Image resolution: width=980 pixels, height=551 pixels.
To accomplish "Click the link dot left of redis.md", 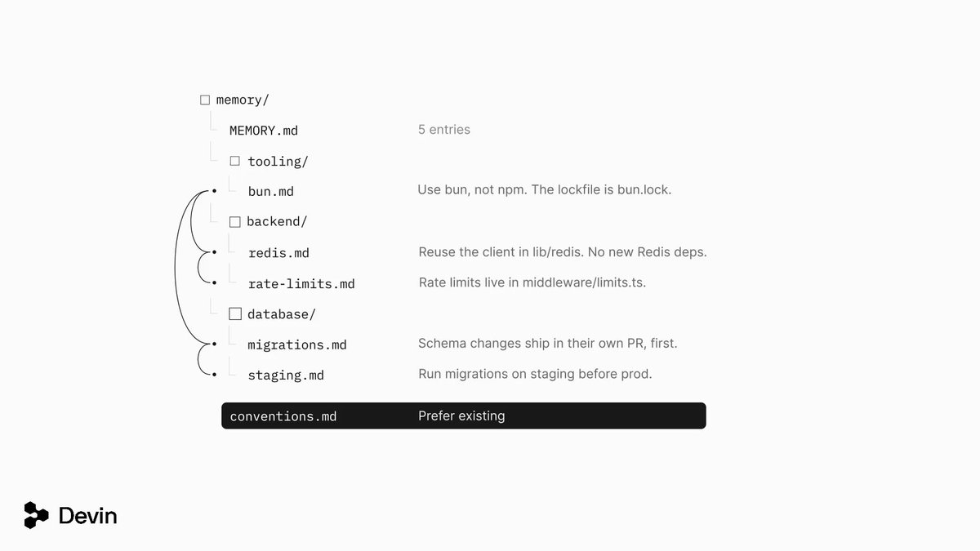I will tap(214, 252).
